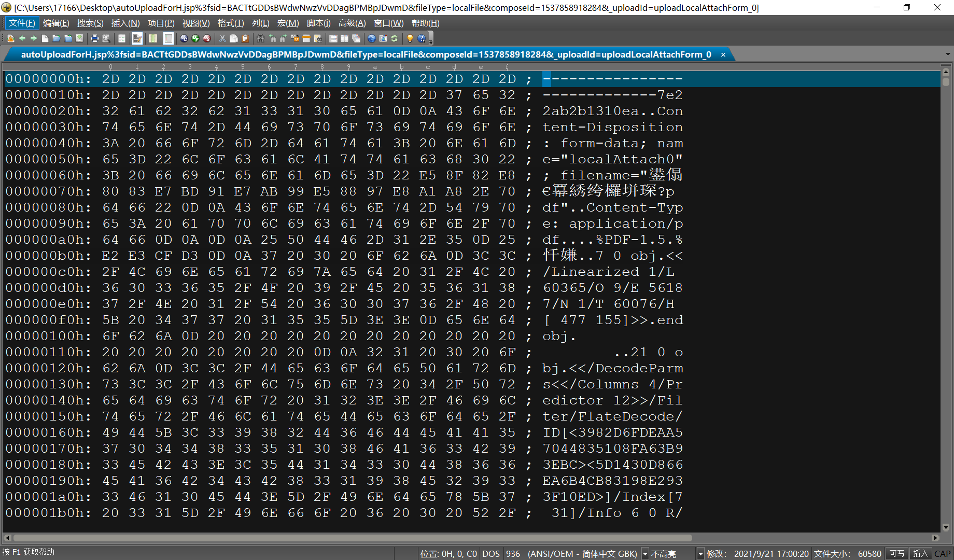Open the 脚本(i) menu
954x560 pixels.
318,23
